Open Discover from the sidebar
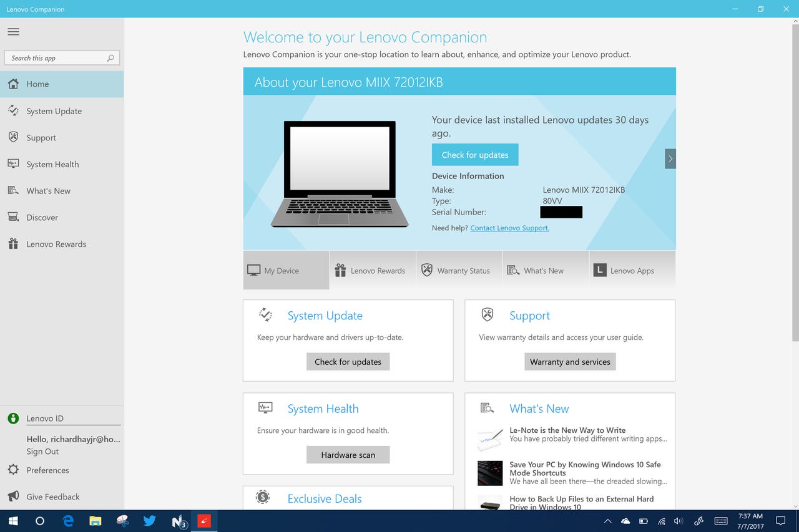 (x=42, y=217)
